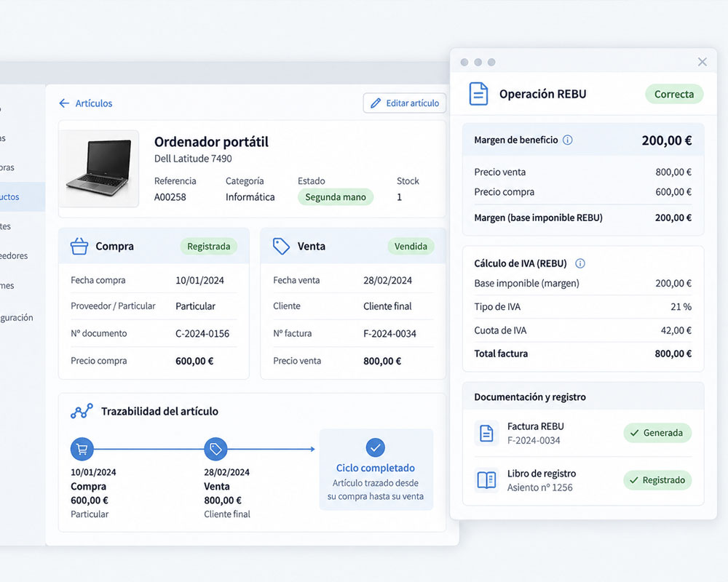Open the Libro de registro book icon
Screen dimensions: 728x582
486,480
